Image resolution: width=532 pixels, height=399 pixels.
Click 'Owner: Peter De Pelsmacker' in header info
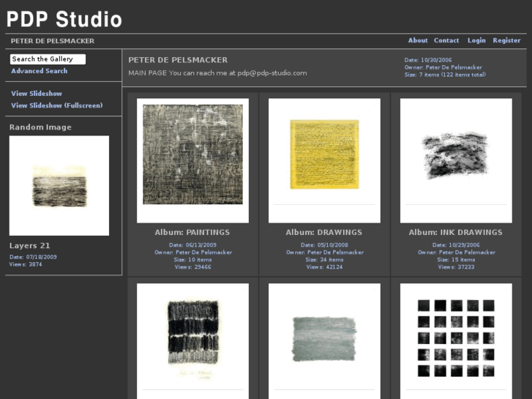click(443, 67)
